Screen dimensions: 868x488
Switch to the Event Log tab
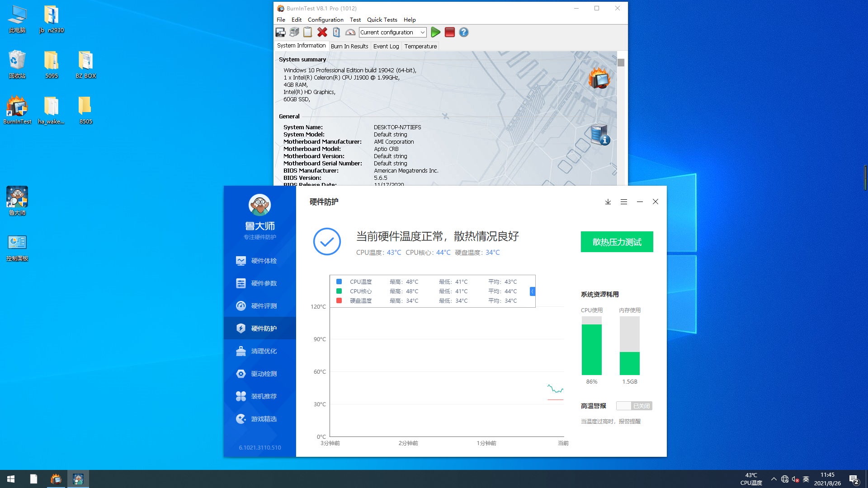coord(386,46)
